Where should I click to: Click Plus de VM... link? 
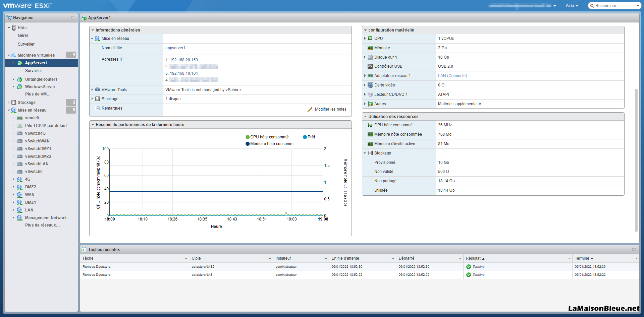coord(38,94)
